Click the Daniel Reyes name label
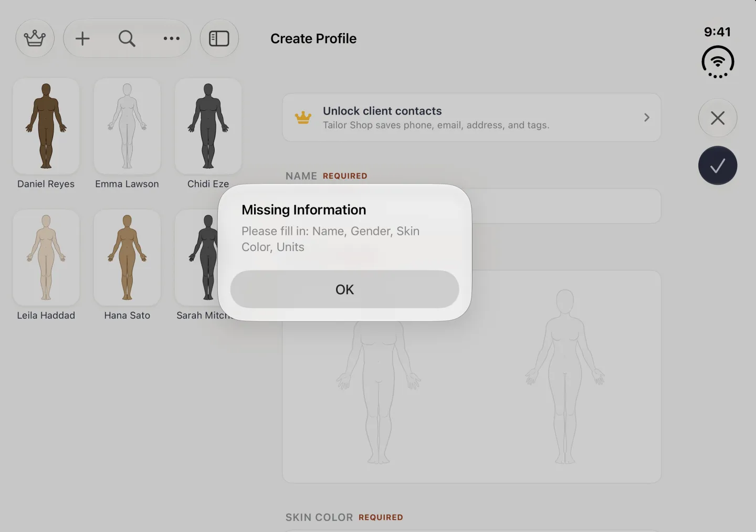This screenshot has width=756, height=532. click(x=46, y=184)
